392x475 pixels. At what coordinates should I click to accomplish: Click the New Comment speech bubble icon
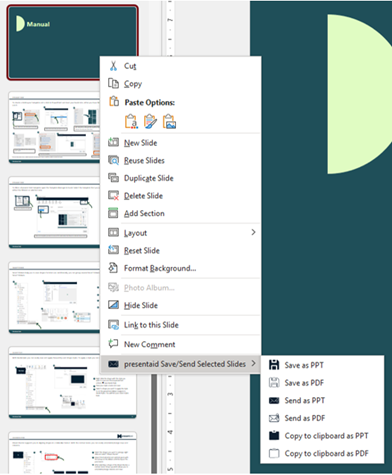113,343
